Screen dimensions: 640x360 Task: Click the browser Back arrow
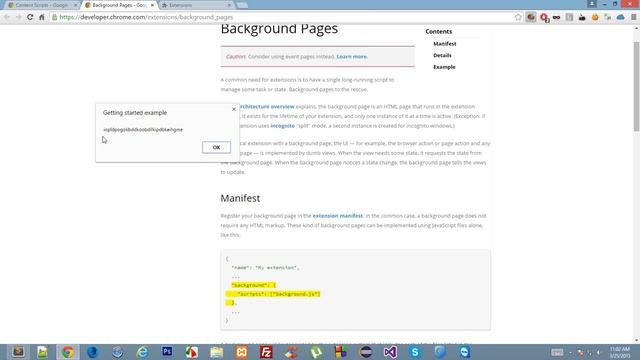pos(7,17)
